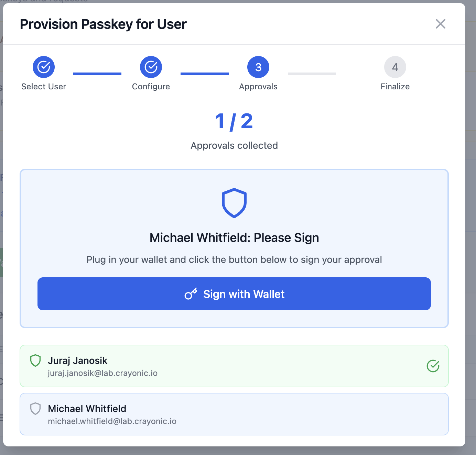
Task: Click the step 3 Approvals circle
Action: 258,67
